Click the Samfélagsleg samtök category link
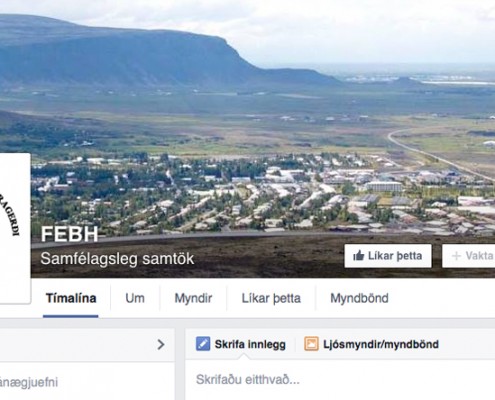The height and width of the screenshot is (400, 495). [117, 259]
